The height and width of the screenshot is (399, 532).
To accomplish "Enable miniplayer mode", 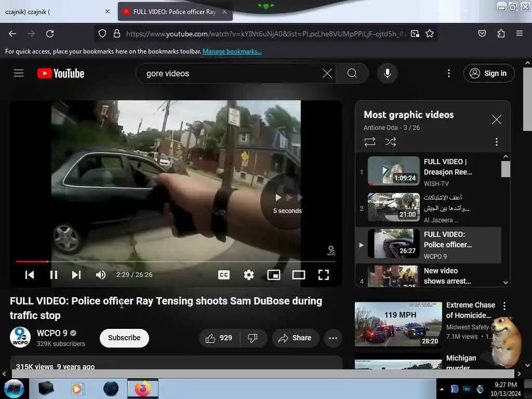I will [274, 275].
